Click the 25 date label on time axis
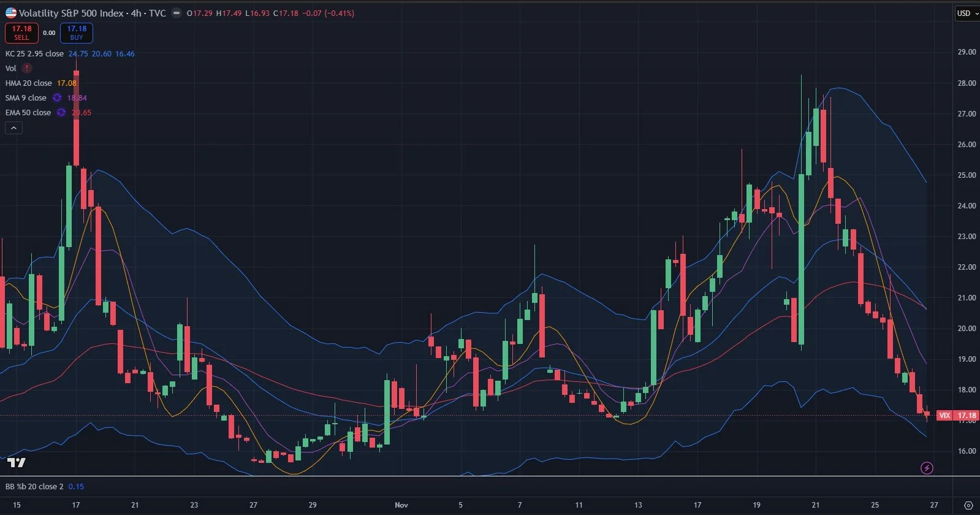This screenshot has height=515, width=980. coord(875,505)
